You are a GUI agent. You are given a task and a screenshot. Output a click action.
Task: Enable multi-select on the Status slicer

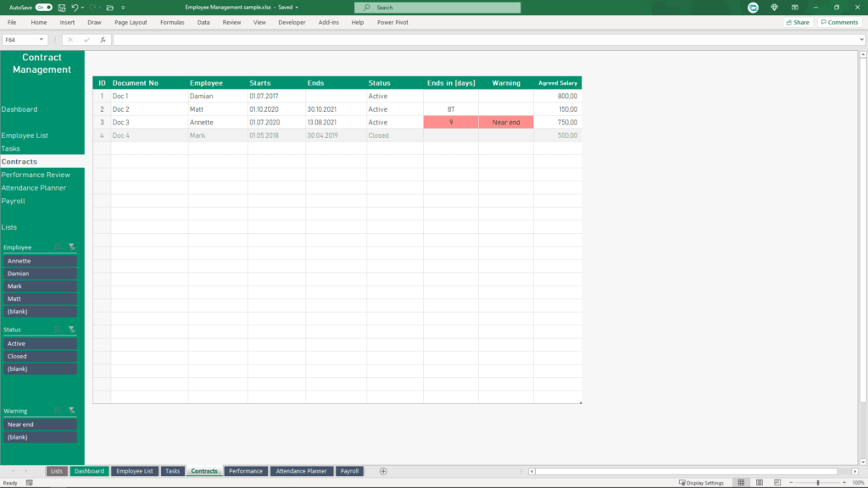[x=56, y=329]
